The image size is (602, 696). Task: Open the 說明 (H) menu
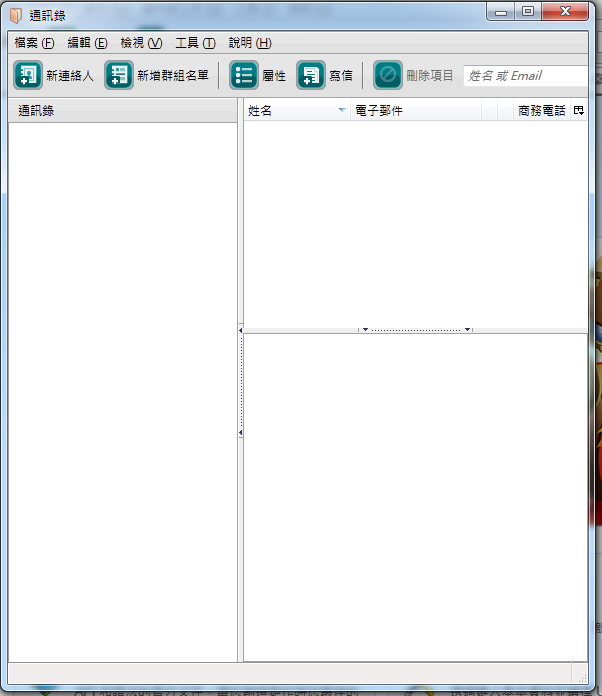250,43
